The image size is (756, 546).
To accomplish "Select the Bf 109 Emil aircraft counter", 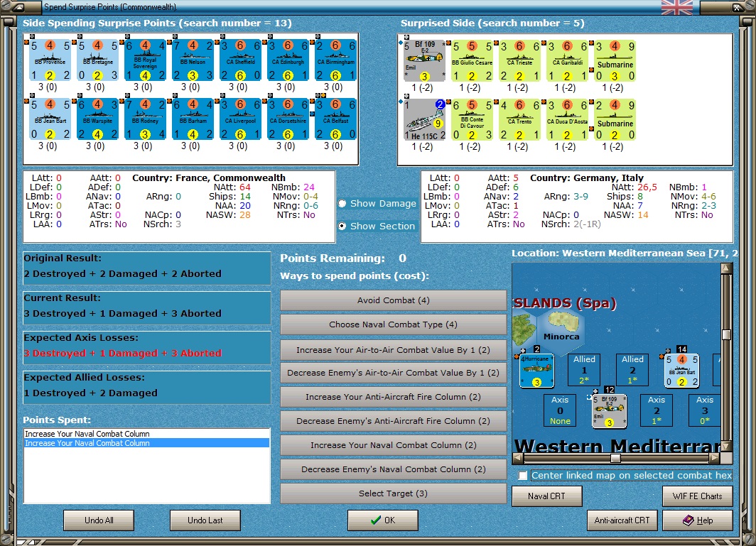I will tap(423, 61).
